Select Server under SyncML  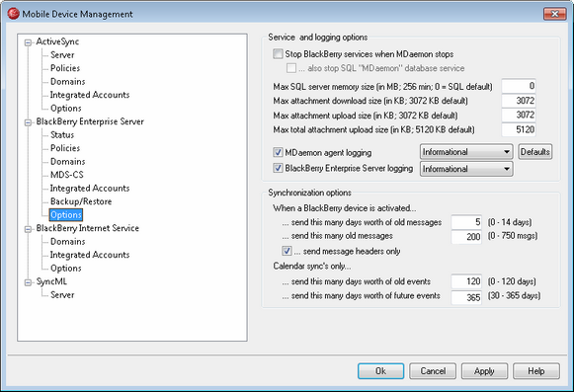[x=62, y=294]
